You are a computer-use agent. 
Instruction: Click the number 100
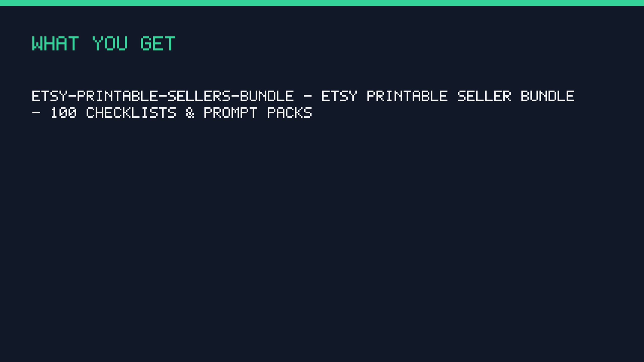[64, 113]
